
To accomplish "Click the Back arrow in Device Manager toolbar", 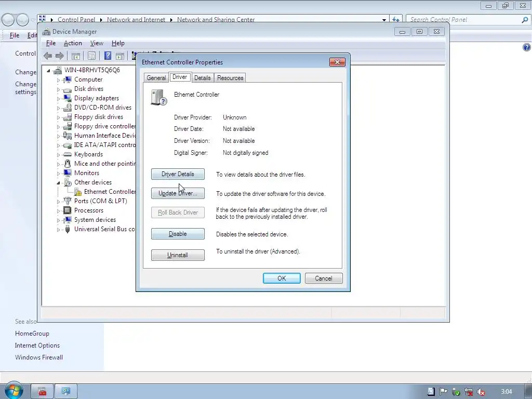I will [x=48, y=56].
